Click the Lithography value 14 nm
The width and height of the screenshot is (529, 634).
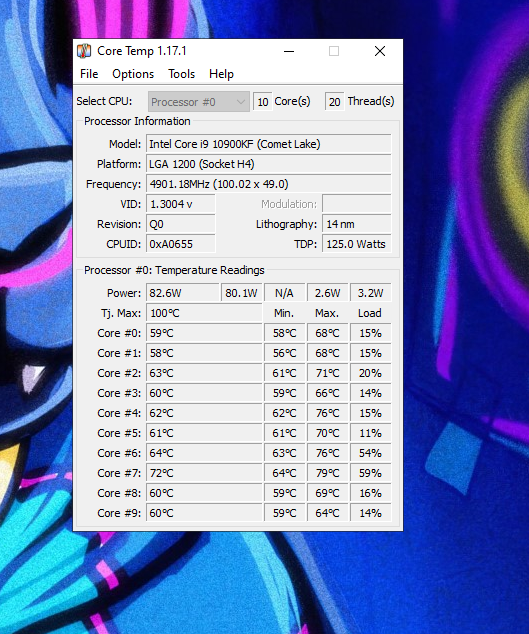click(357, 224)
